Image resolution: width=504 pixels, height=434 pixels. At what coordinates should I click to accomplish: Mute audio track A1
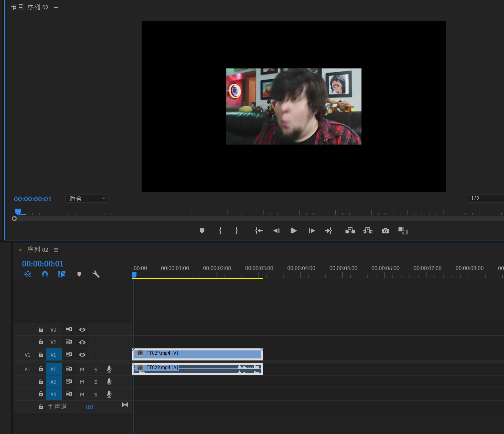(82, 369)
